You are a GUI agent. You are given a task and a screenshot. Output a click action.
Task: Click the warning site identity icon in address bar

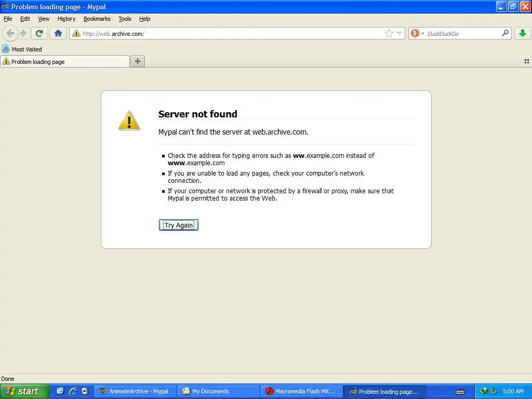[x=76, y=33]
